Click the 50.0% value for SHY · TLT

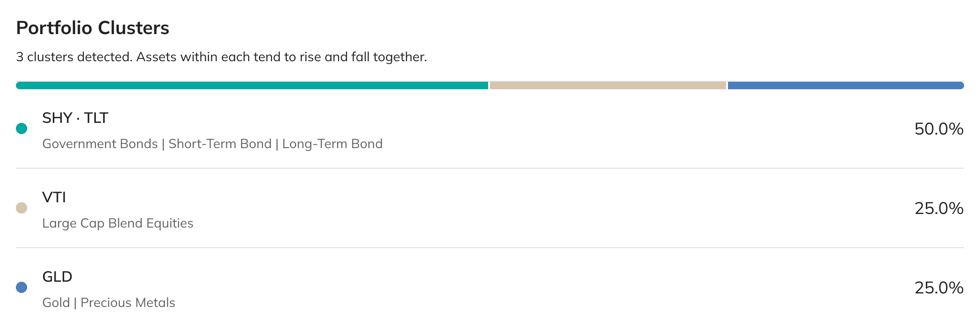tap(939, 129)
